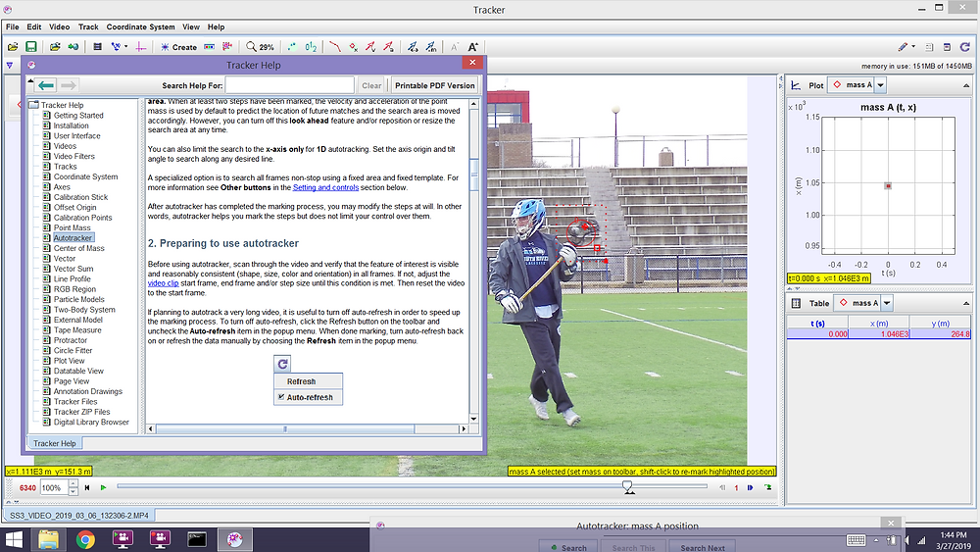
Task: Open Google Chrome from the taskbar
Action: point(85,539)
